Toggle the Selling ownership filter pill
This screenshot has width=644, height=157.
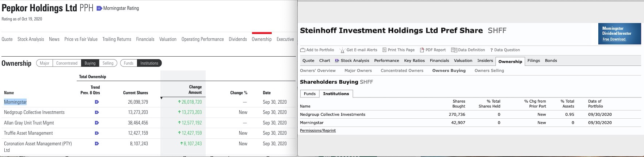[x=108, y=63]
